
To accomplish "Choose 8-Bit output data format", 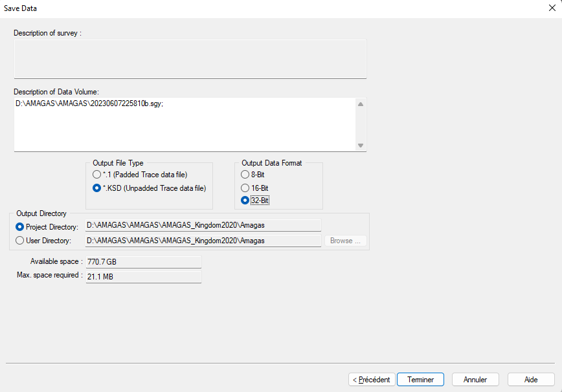I will [245, 175].
